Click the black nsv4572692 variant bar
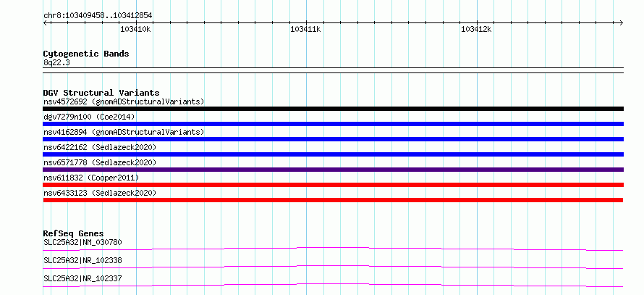This screenshot has height=295, width=644. (x=333, y=109)
